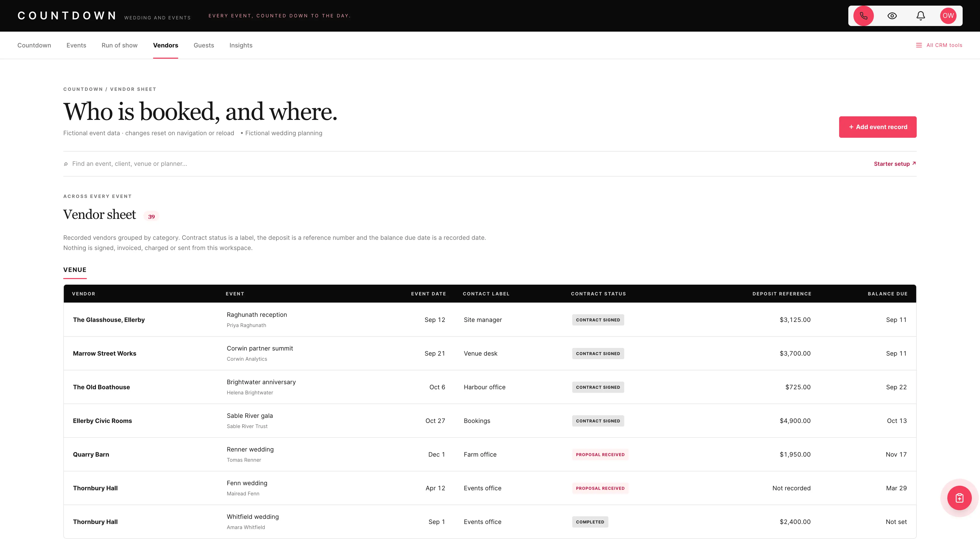This screenshot has width=980, height=551.
Task: Click the search magnifier icon
Action: 66,164
